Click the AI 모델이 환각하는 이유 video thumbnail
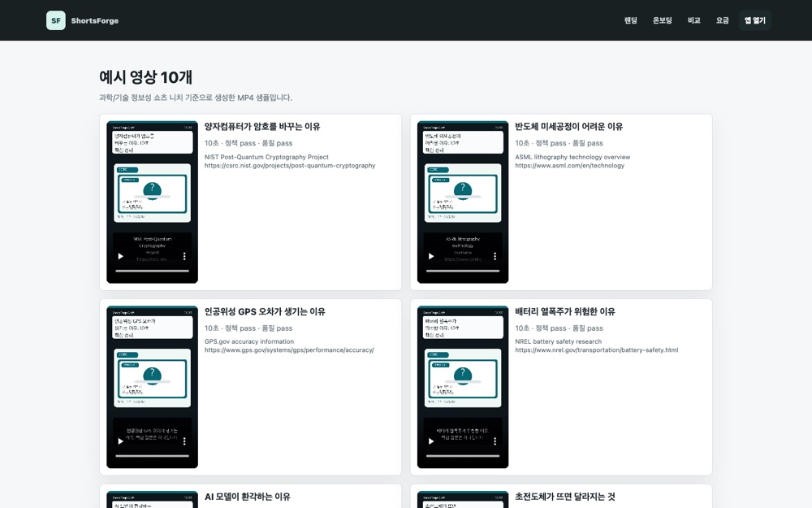812x508 pixels. coord(153,500)
